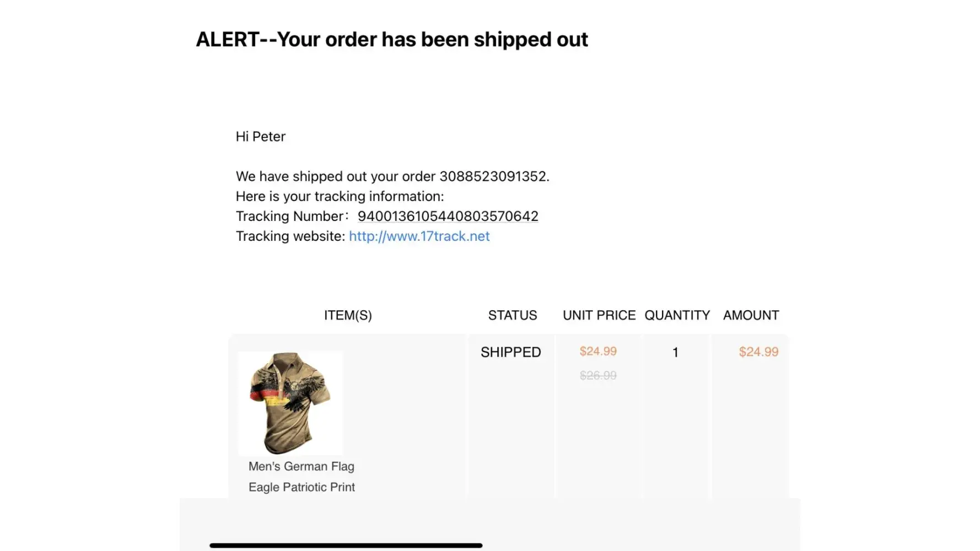Click the orange $24.99 unit price
The height and width of the screenshot is (551, 980).
(598, 352)
